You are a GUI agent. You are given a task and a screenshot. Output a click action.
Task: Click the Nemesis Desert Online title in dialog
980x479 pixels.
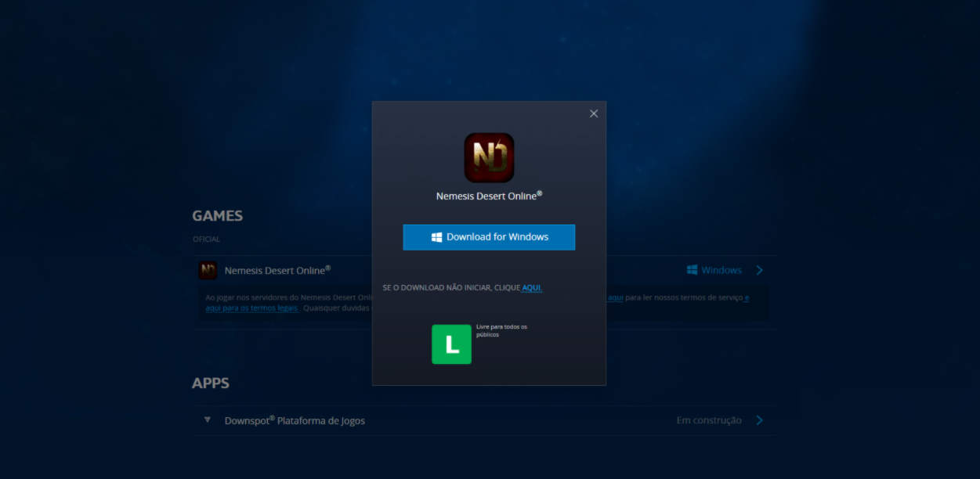(x=489, y=196)
